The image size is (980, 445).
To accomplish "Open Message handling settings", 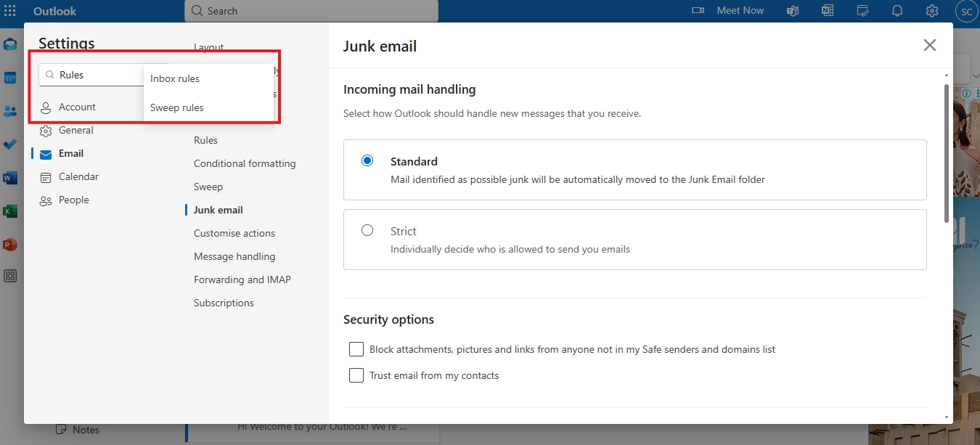I will coord(234,256).
